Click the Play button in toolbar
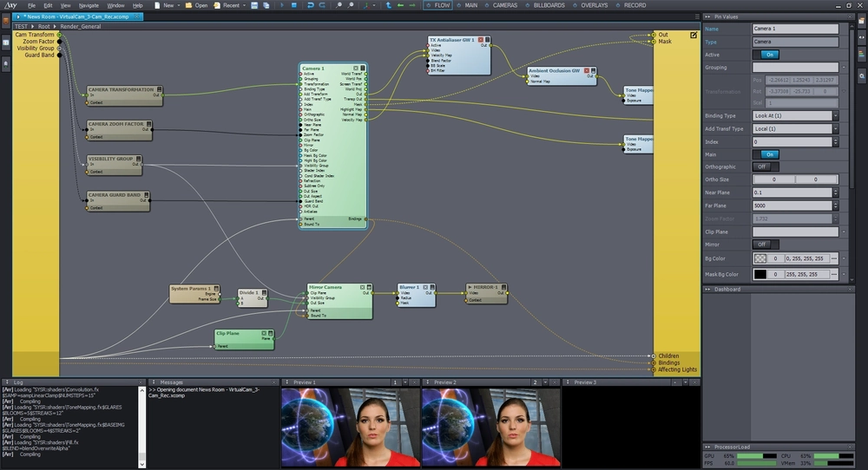 (282, 5)
